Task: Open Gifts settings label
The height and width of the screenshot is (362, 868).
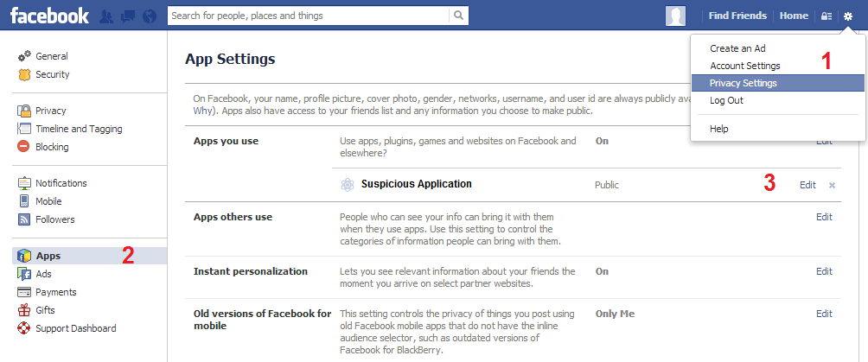Action: click(x=46, y=310)
